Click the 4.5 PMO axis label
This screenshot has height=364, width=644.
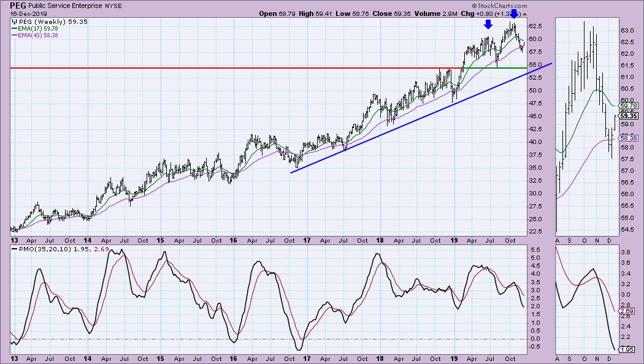535,266
